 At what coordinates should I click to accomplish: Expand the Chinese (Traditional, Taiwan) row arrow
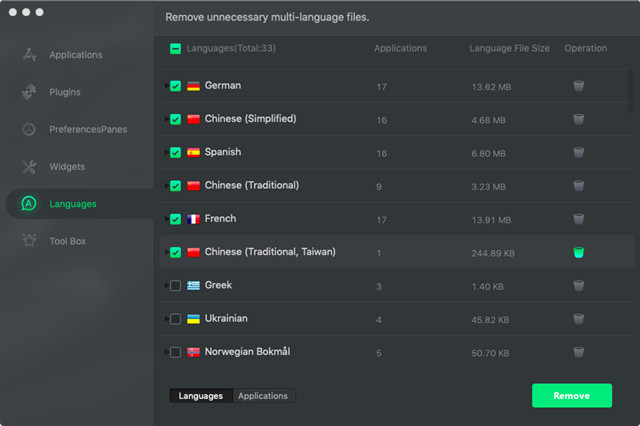[167, 252]
